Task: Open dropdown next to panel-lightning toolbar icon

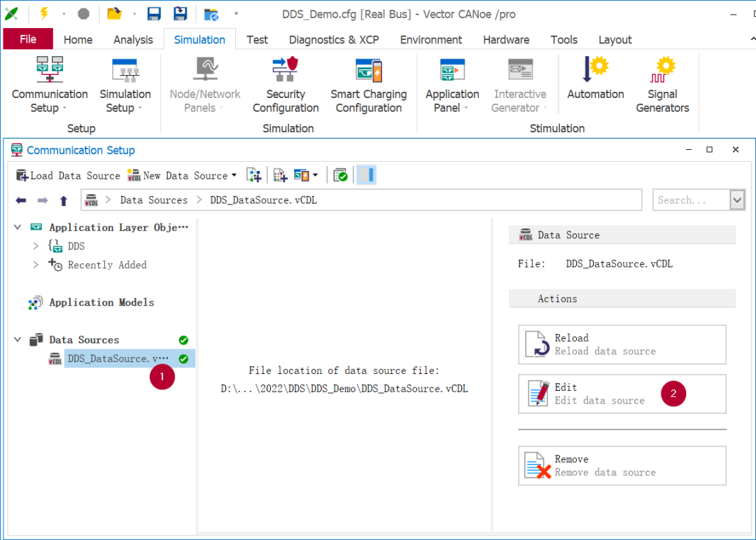Action: tap(315, 174)
